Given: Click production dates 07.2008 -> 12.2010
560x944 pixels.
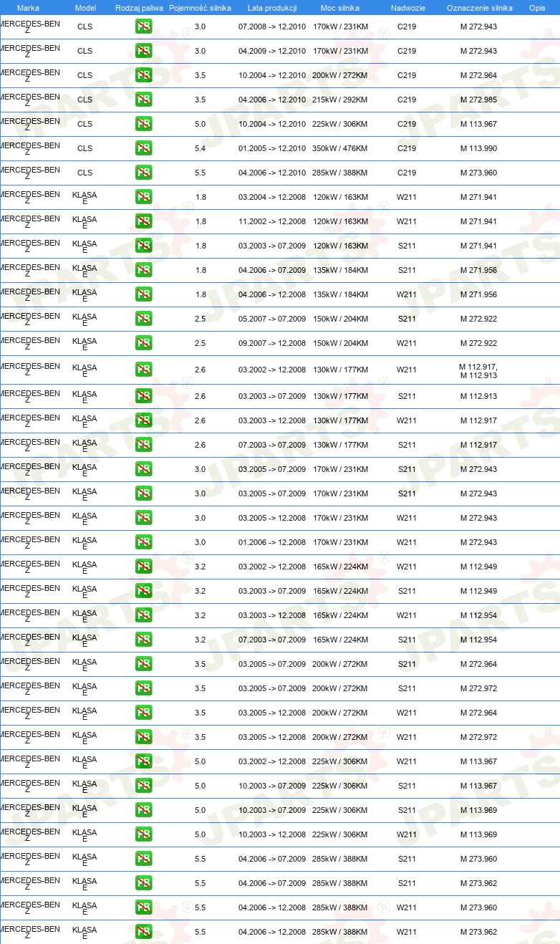Looking at the screenshot, I should [272, 27].
